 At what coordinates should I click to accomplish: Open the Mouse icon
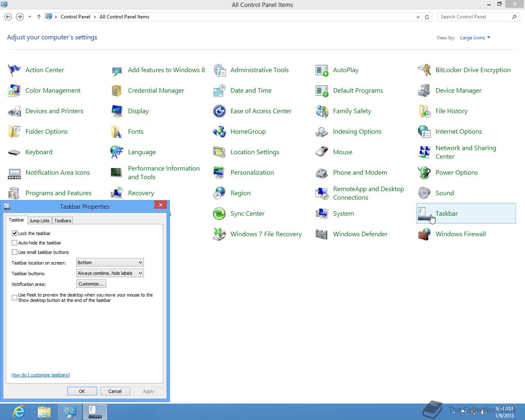pos(322,152)
